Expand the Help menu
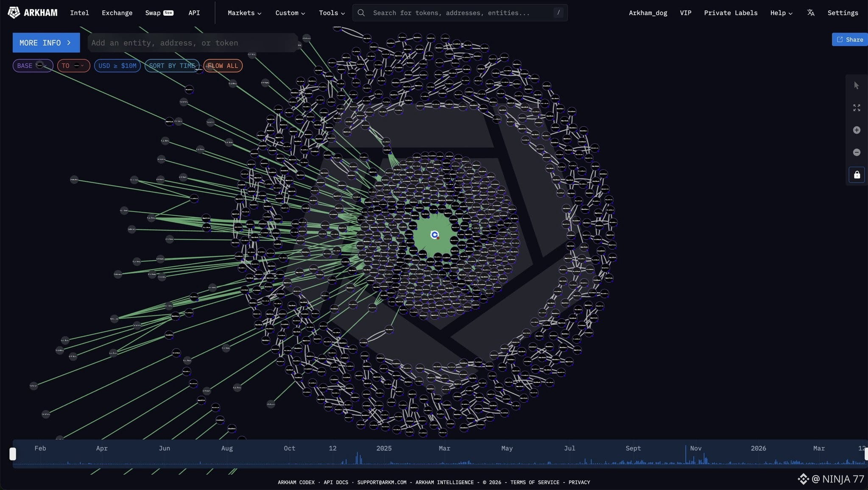This screenshot has height=490, width=868. tap(781, 13)
